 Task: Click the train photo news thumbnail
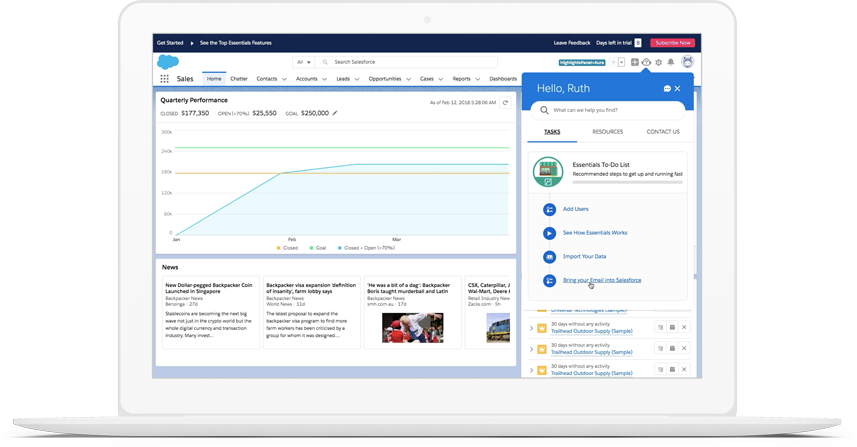tap(498, 328)
